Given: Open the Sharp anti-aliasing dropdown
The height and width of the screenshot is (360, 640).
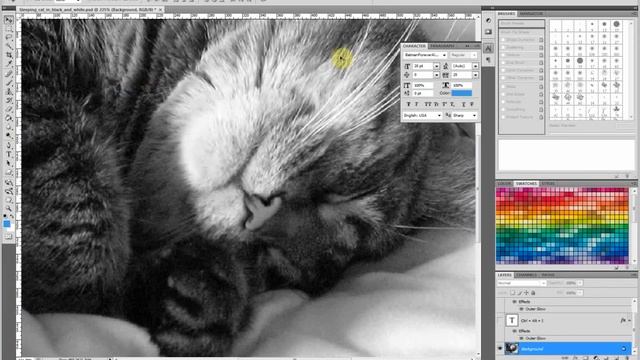Looking at the screenshot, I should 464,116.
